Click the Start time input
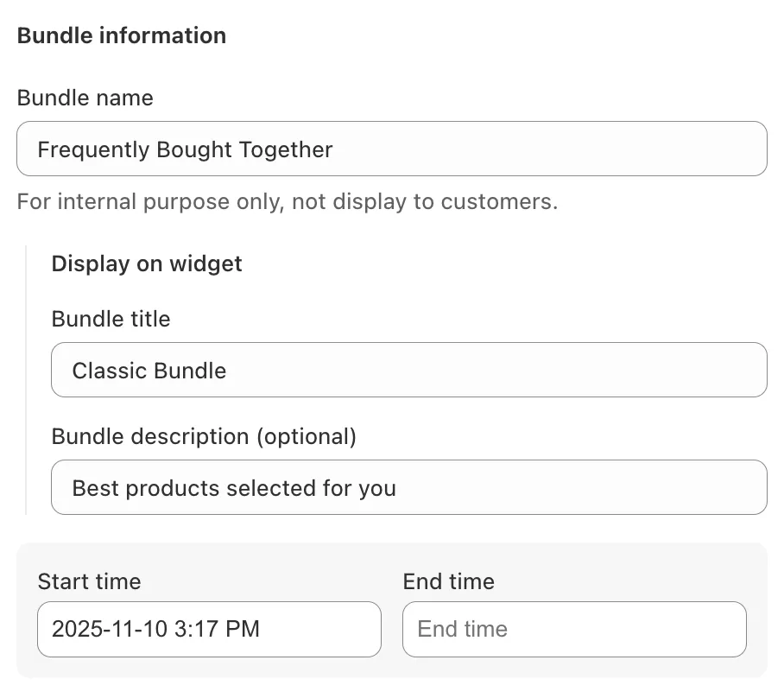This screenshot has height=698, width=784. tap(209, 629)
